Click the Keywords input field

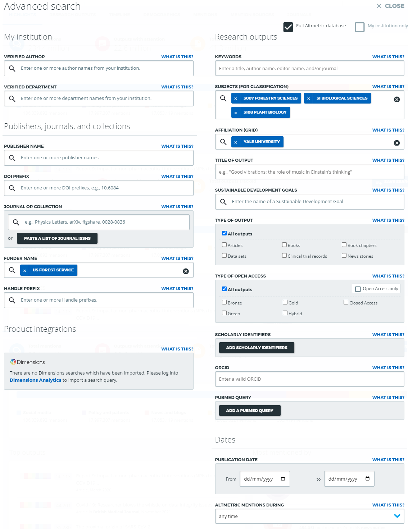[x=309, y=68]
